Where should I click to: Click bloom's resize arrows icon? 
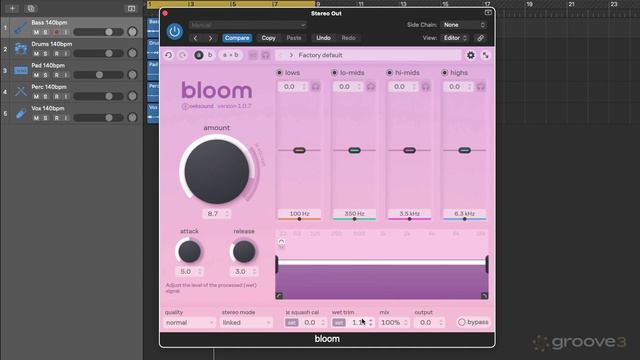click(x=485, y=55)
